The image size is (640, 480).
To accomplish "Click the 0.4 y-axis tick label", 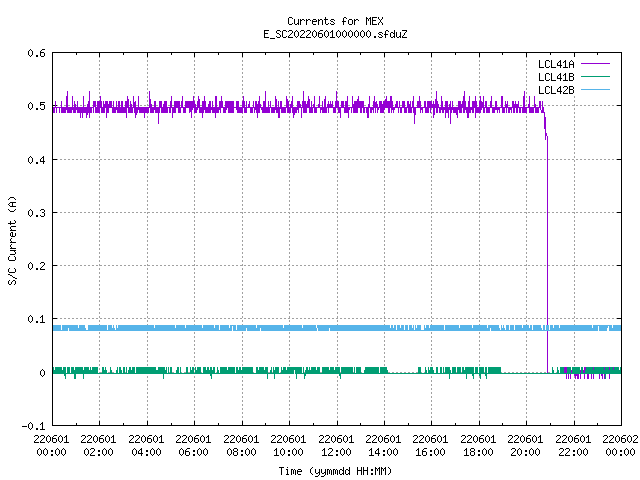I will [x=36, y=160].
